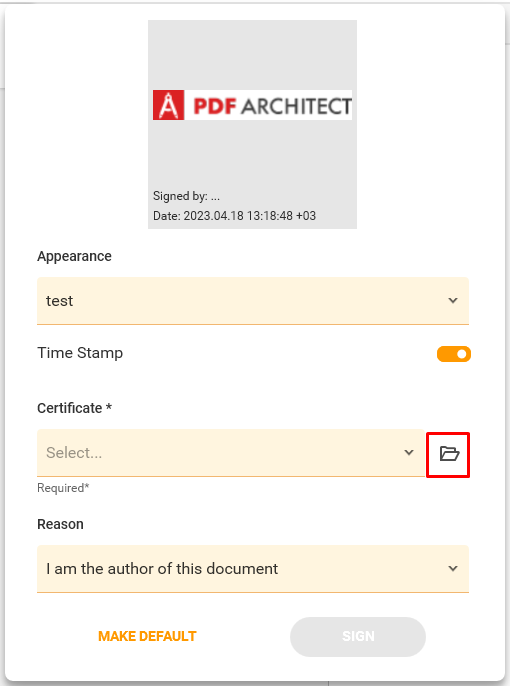
Task: Open the Certificate "Select..." combo box
Action: [x=231, y=453]
